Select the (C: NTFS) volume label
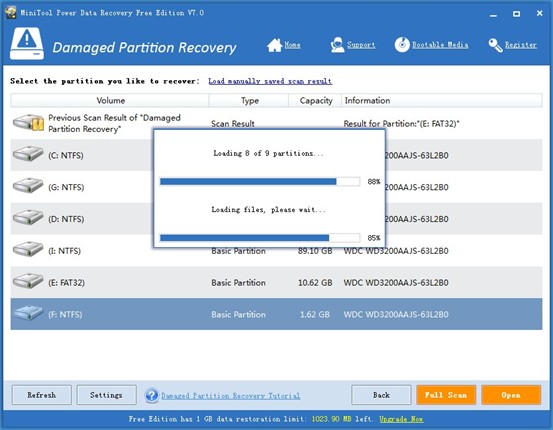This screenshot has height=430, width=553. point(66,155)
